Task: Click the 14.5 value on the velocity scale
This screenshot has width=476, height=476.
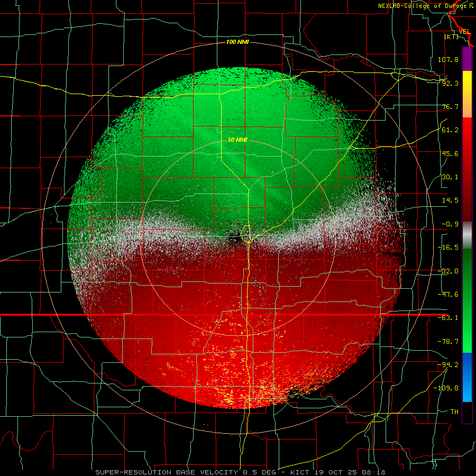Action: (x=450, y=200)
